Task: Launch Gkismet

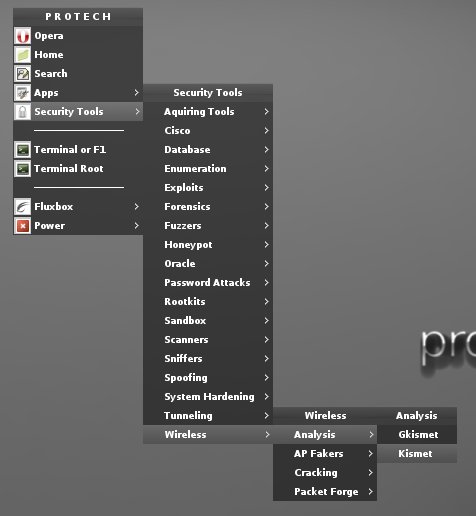Action: coord(417,435)
